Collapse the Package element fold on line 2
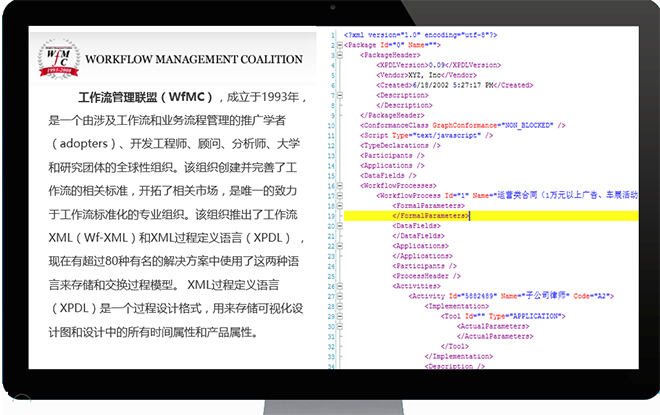Viewport: 660px width, 415px height. (340, 45)
